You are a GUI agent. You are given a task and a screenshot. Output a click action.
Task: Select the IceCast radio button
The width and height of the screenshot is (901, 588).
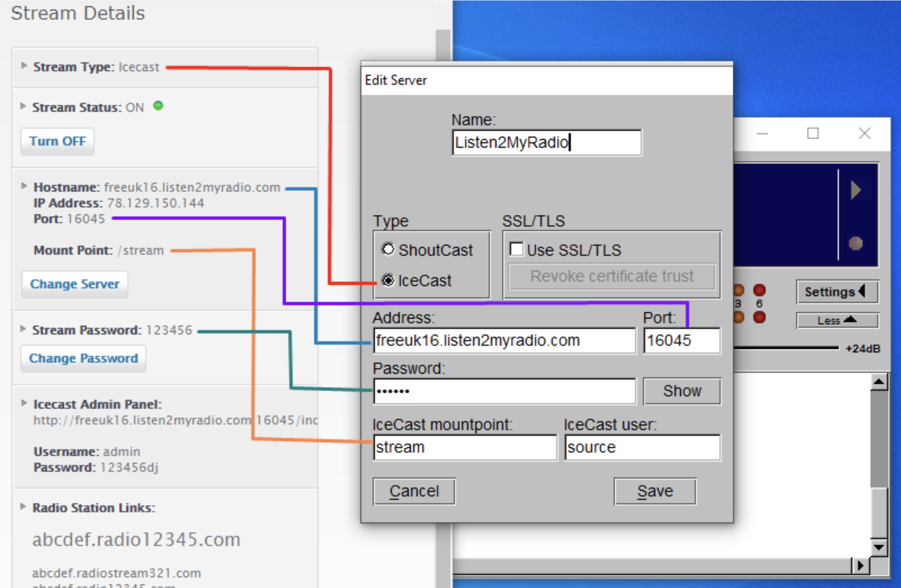(x=388, y=280)
